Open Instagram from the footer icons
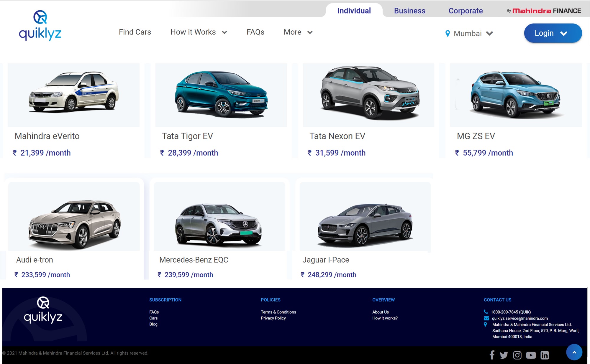This screenshot has height=364, width=590. pyautogui.click(x=518, y=355)
